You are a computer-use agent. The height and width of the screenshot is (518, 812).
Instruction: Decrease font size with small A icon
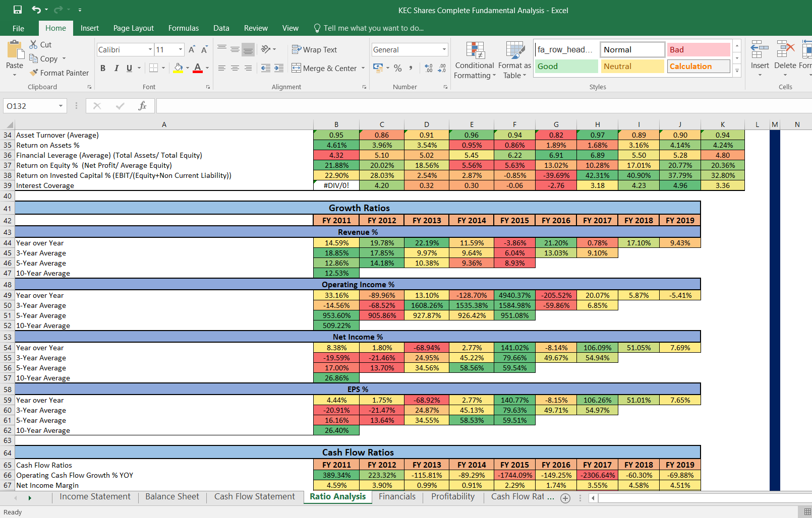204,49
